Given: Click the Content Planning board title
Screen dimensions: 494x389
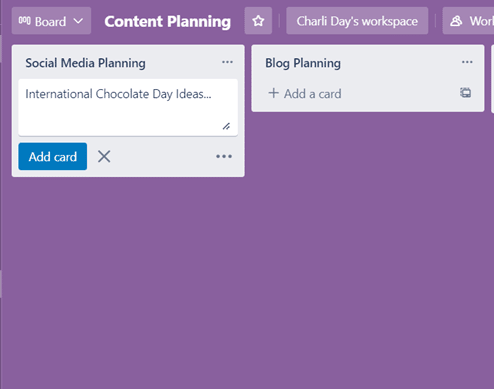Looking at the screenshot, I should [x=167, y=21].
